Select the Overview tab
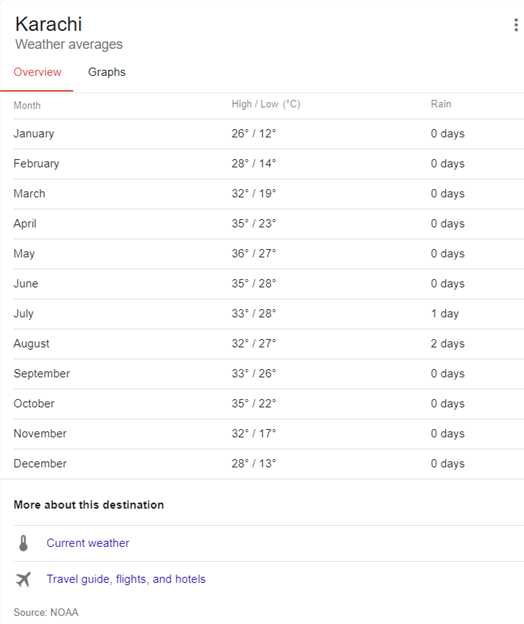524x624 pixels. tap(37, 72)
